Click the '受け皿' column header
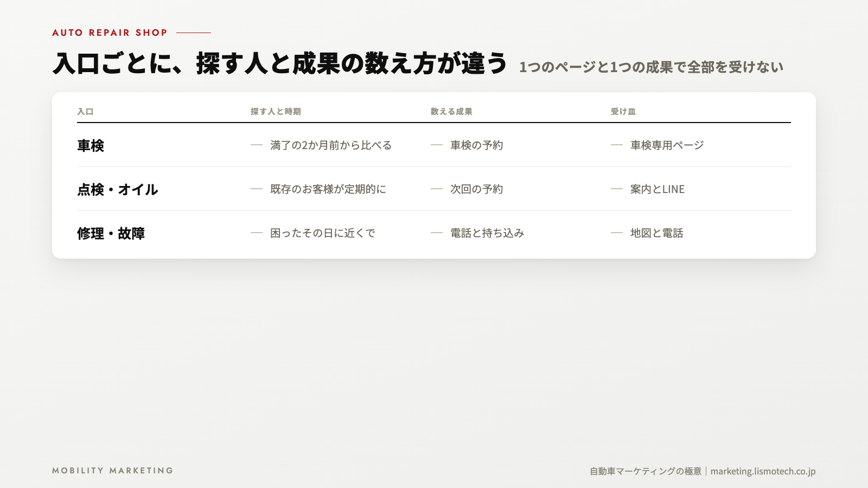Viewport: 868px width, 488px height. pos(623,112)
